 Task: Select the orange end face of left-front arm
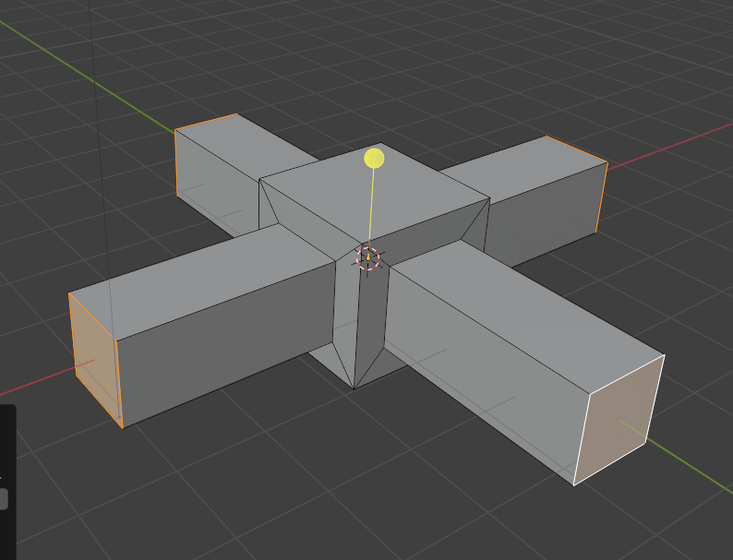coord(95,360)
